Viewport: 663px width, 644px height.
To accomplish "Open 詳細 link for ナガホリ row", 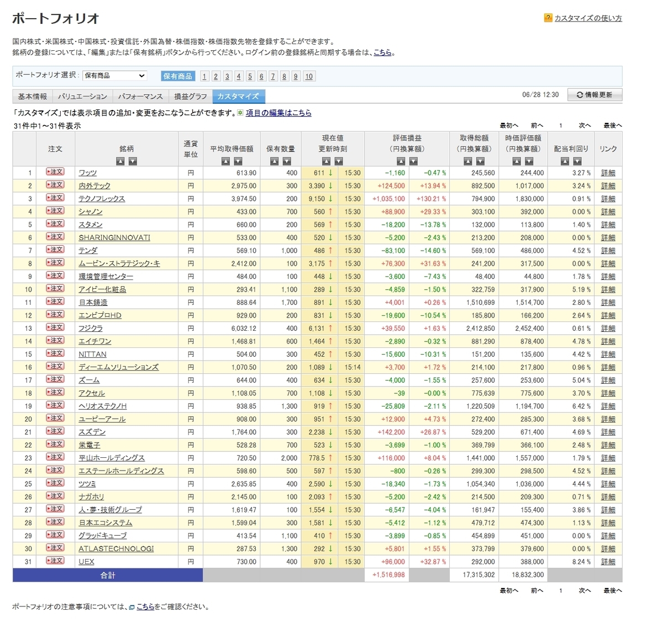I will pyautogui.click(x=608, y=497).
